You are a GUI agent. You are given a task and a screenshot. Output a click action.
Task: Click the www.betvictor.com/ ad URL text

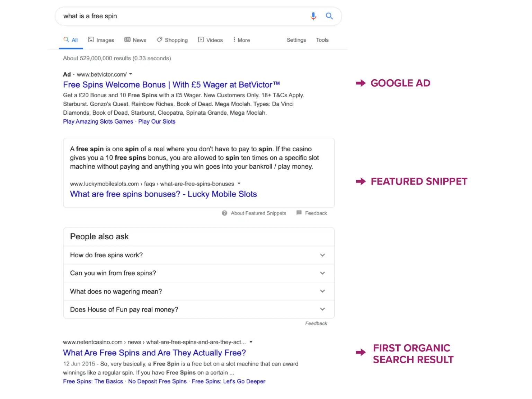pyautogui.click(x=102, y=74)
